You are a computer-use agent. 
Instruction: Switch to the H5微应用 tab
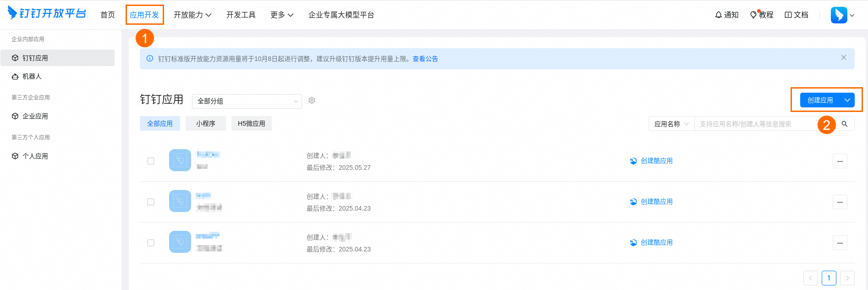click(252, 123)
